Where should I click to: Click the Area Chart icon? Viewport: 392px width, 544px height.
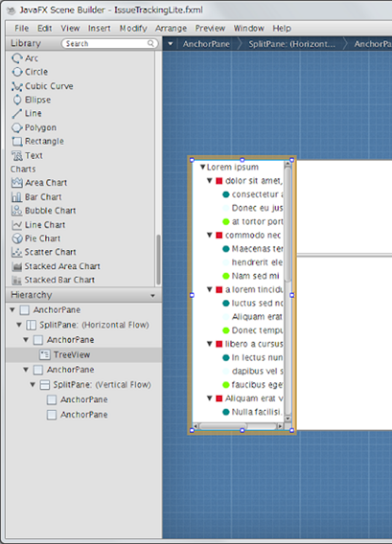pos(17,183)
